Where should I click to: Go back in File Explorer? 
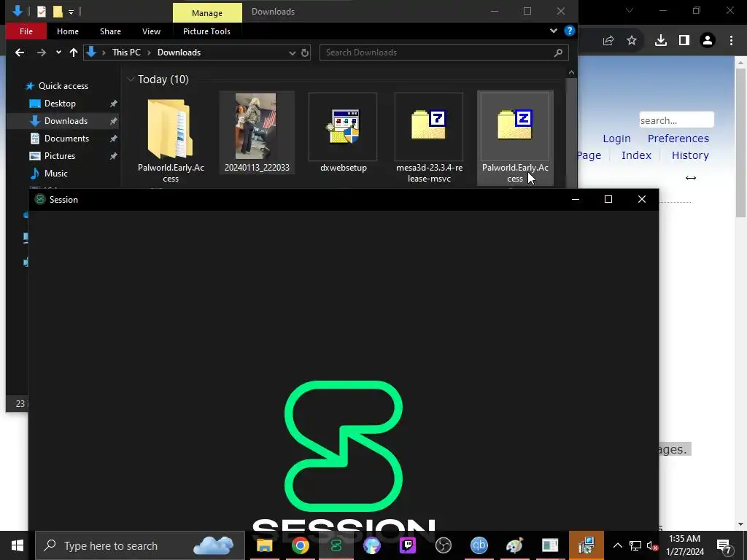point(20,52)
